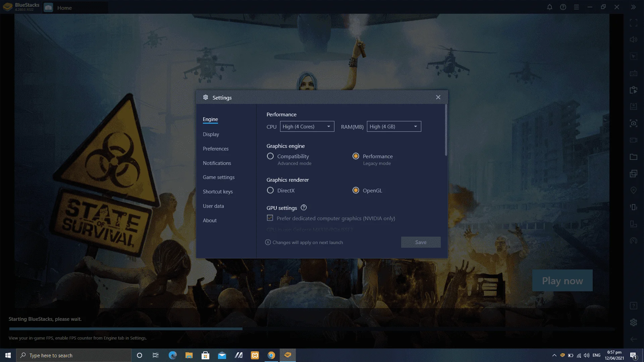Open the Preferences settings tab
Screen dimensions: 644x362
216,149
